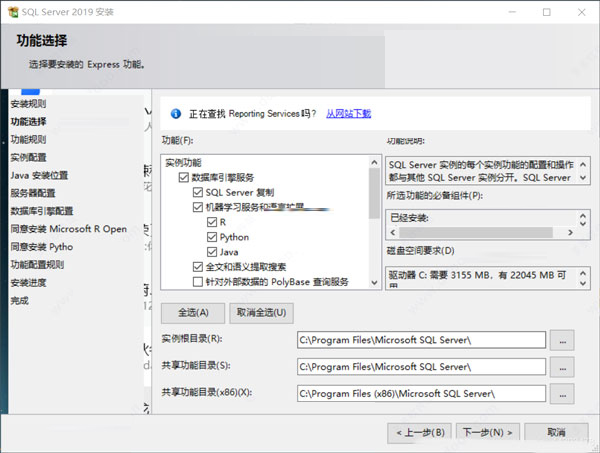The width and height of the screenshot is (600, 453).
Task: Click the prerequisites horizontal scrollbar thumb
Action: point(476,232)
